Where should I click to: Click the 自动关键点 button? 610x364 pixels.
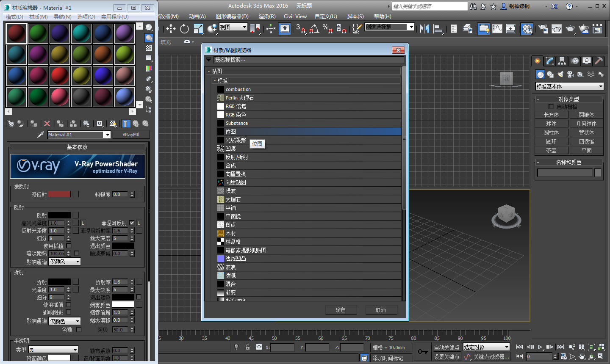tap(446, 347)
